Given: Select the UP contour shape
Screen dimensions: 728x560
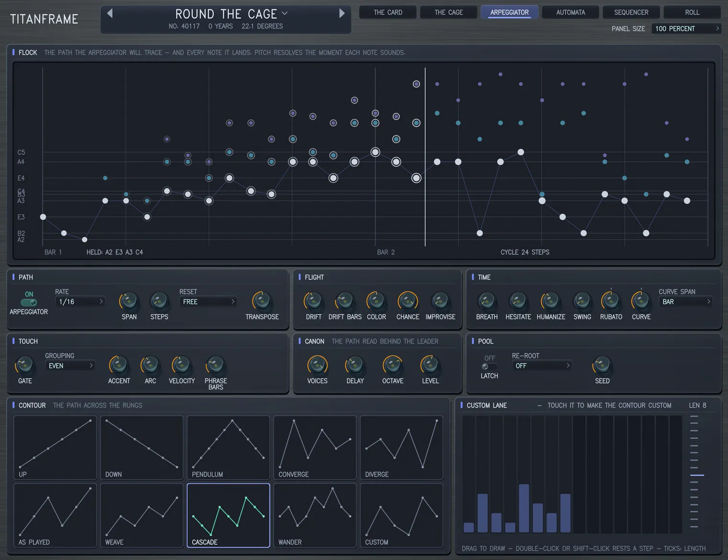Looking at the screenshot, I should [55, 447].
